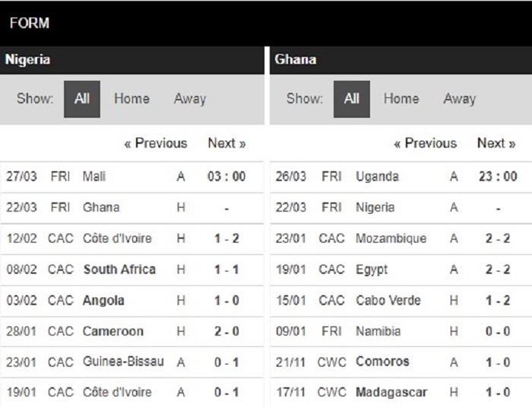Go to Previous results in Nigeria panel

point(156,143)
